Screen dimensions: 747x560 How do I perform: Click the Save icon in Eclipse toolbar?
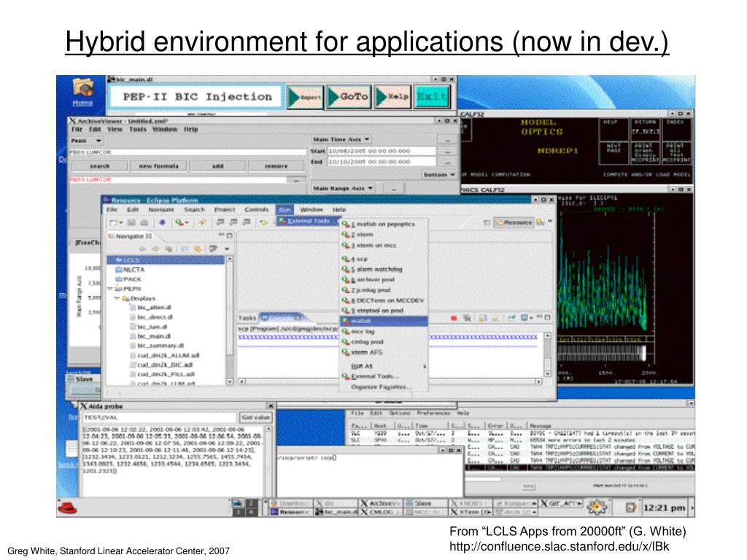(x=131, y=222)
